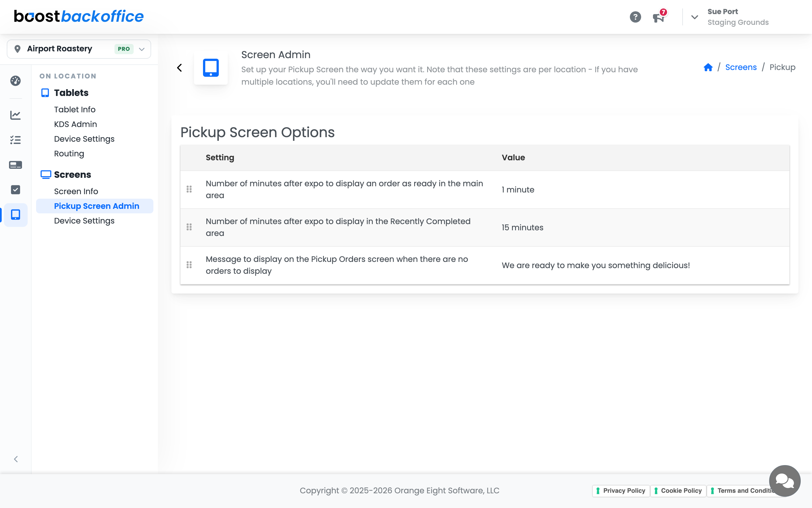812x508 pixels.
Task: Click the Value column header
Action: click(x=513, y=157)
